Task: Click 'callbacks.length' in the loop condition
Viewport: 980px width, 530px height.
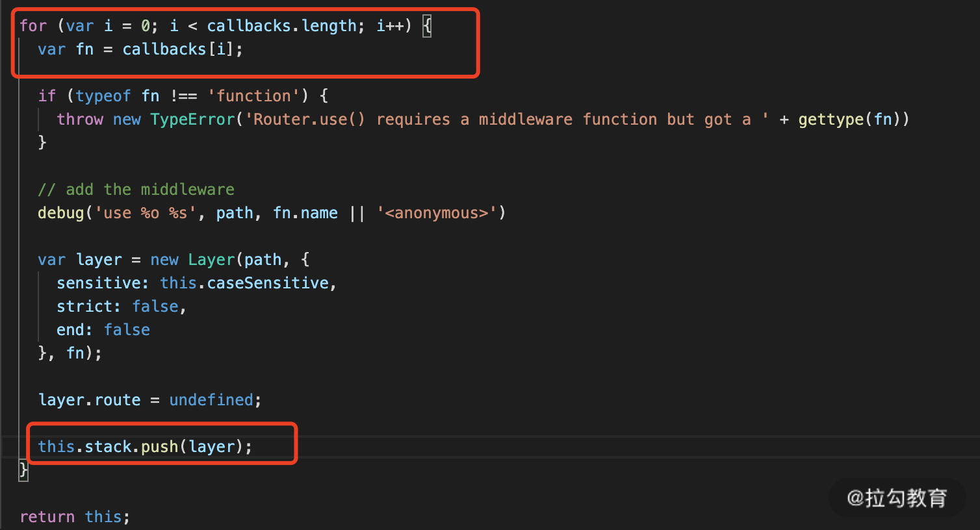Action: point(281,26)
